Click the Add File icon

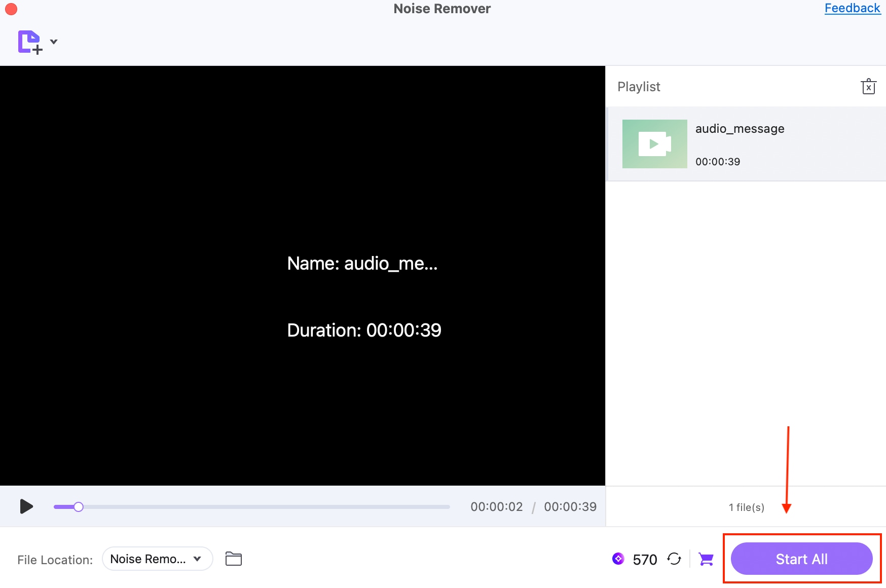[x=30, y=42]
